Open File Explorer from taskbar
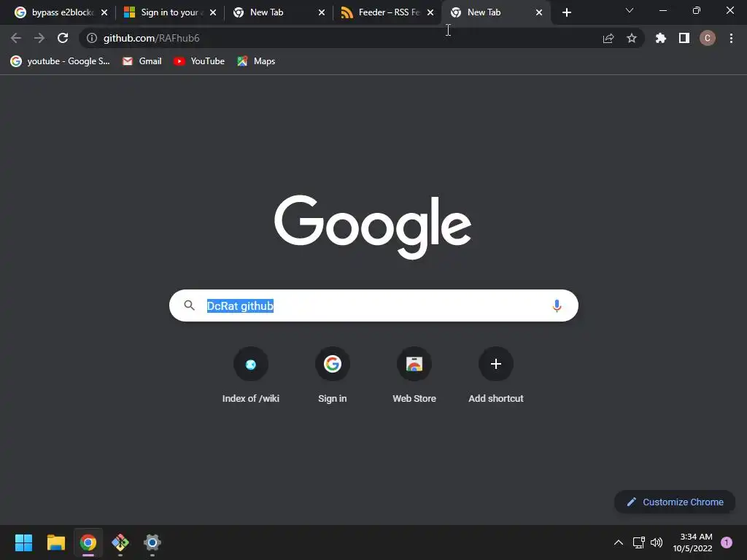The height and width of the screenshot is (560, 747). pos(55,542)
